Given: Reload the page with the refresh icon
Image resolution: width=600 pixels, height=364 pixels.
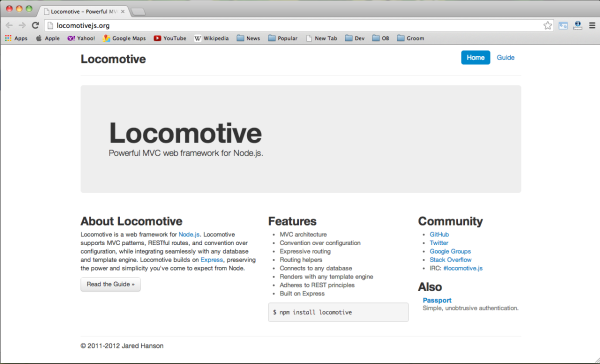Looking at the screenshot, I should 35,25.
